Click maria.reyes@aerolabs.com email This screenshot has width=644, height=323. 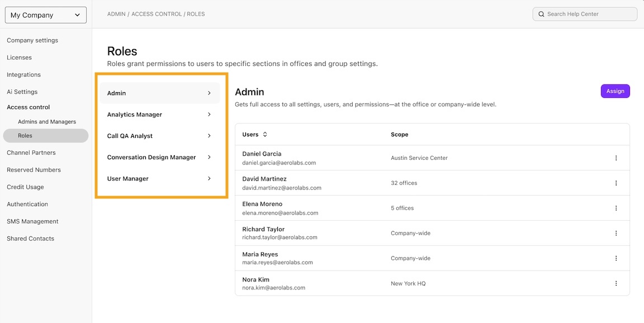click(x=278, y=263)
